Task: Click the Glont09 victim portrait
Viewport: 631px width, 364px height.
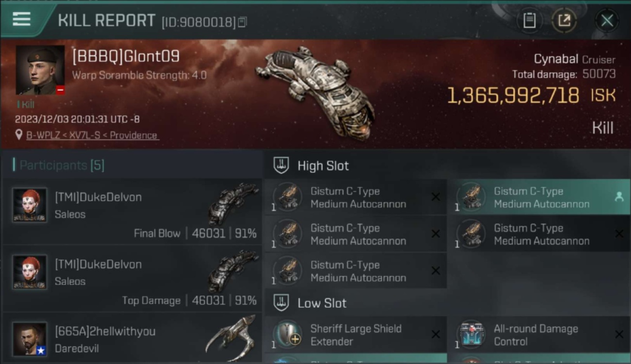Action: pyautogui.click(x=40, y=70)
